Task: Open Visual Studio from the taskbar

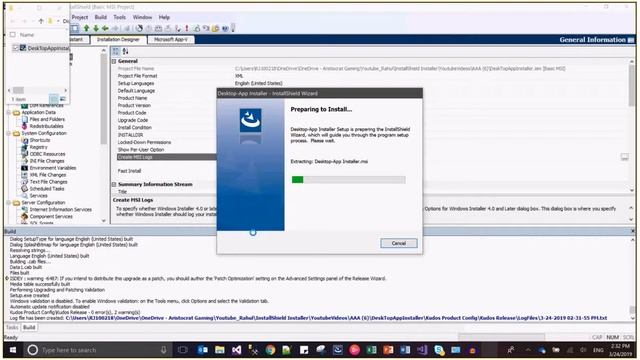Action: click(236, 350)
